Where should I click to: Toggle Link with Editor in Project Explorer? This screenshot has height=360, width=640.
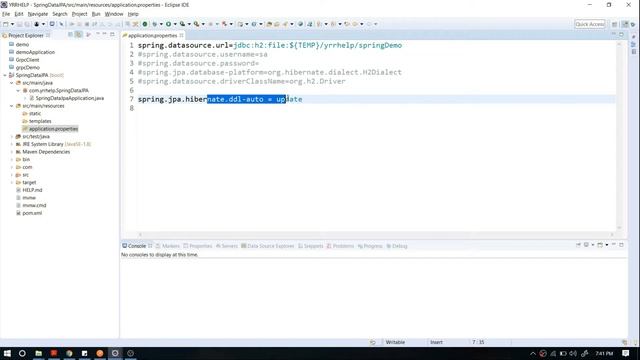(78, 35)
